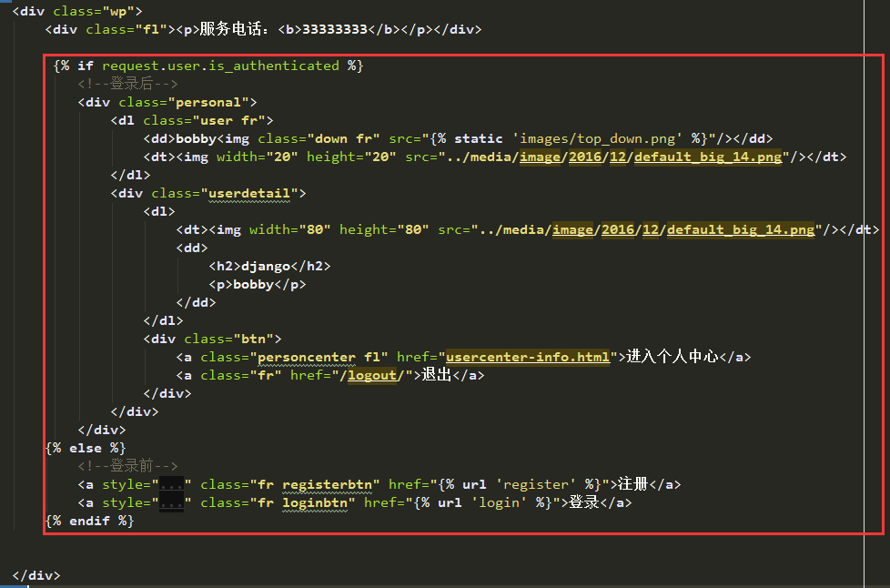The height and width of the screenshot is (588, 890).
Task: Expand folded style attribute on loginbtn line
Action: pos(171,502)
